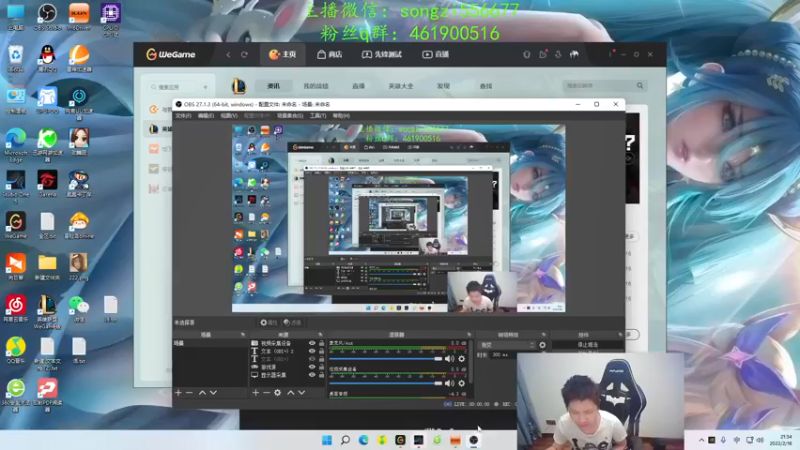Switch to the WeGame pioneer test tab
This screenshot has width=800, height=450.
(382, 55)
